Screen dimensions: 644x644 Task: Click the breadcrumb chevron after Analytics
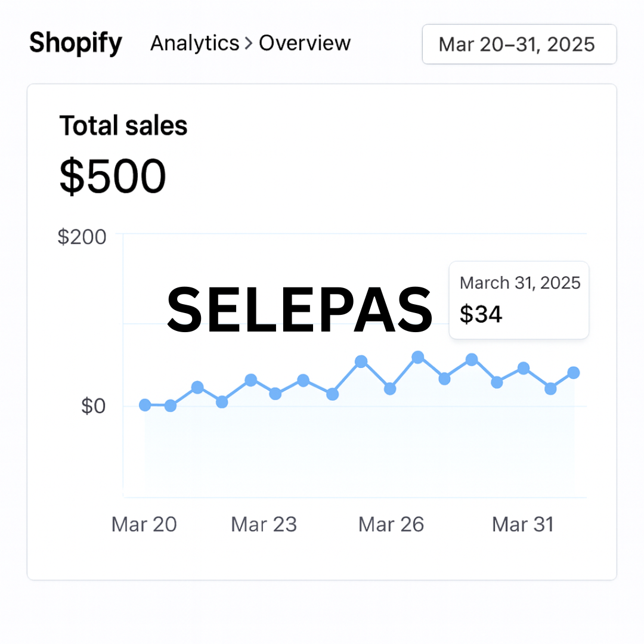click(249, 43)
